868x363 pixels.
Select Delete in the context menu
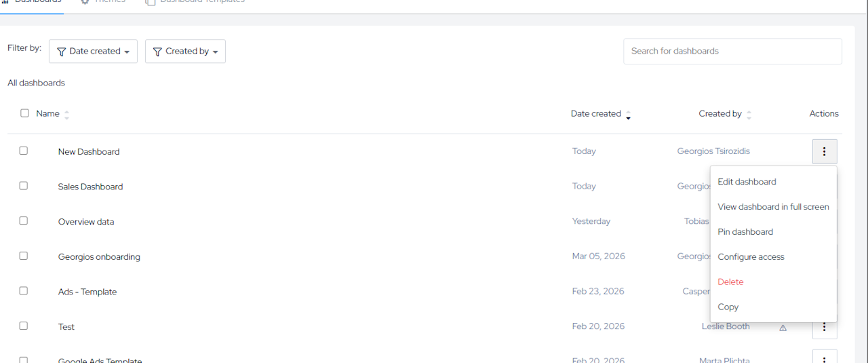point(730,282)
